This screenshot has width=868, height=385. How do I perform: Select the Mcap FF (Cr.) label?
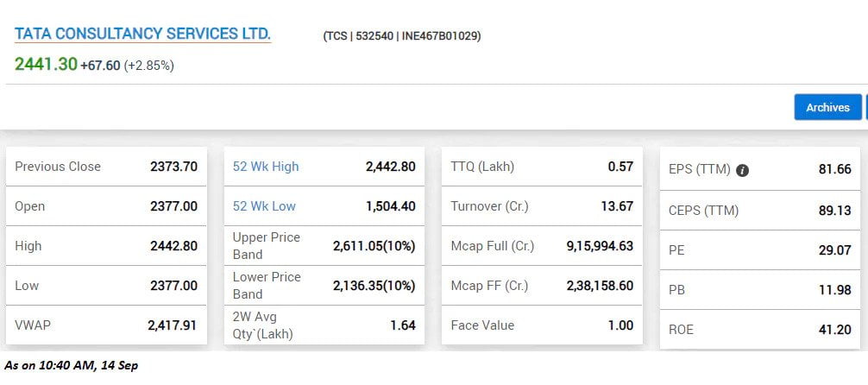pos(487,286)
